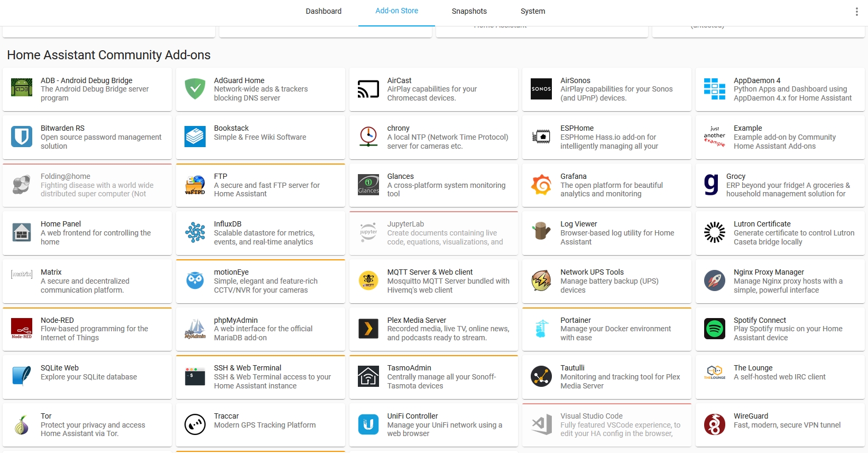Go to the System tab
This screenshot has height=453, width=868.
pos(533,11)
